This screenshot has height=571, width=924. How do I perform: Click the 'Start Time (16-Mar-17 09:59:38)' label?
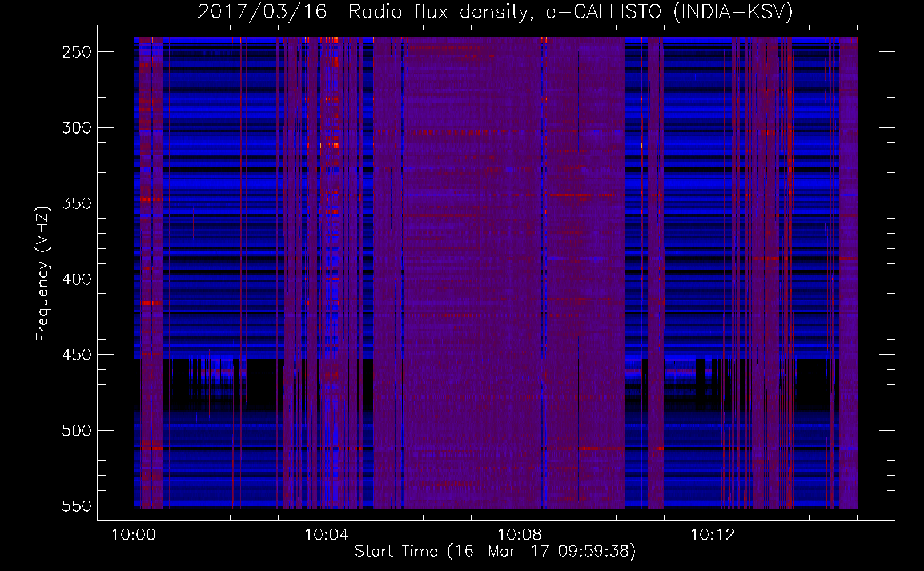point(495,551)
